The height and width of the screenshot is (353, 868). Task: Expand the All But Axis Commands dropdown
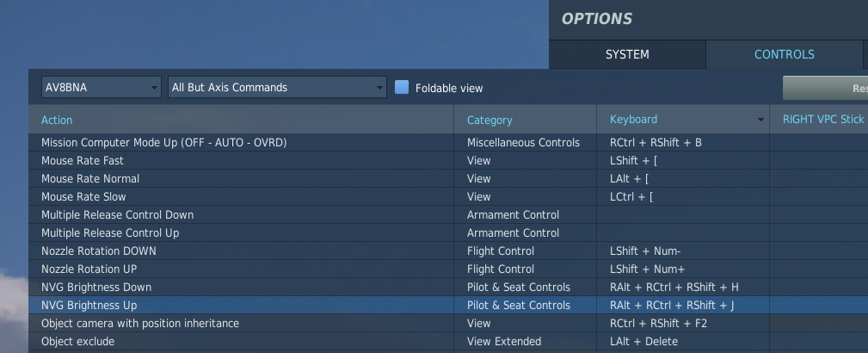(x=278, y=87)
